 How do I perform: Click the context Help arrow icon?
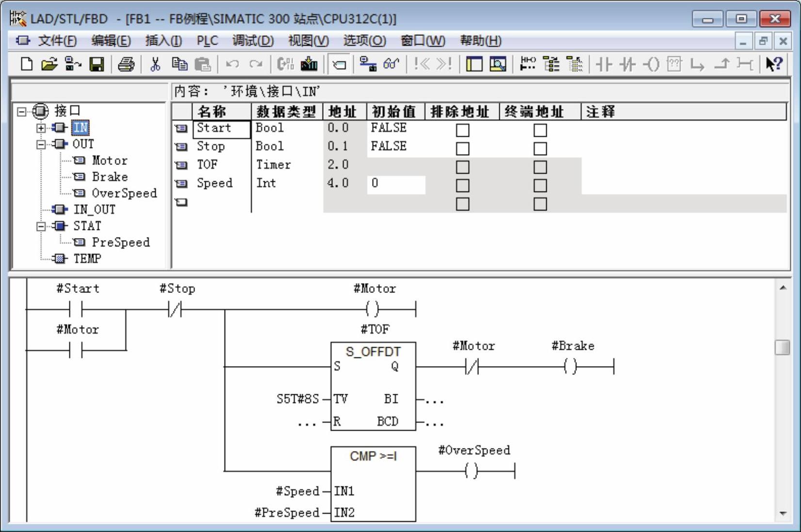tap(773, 64)
